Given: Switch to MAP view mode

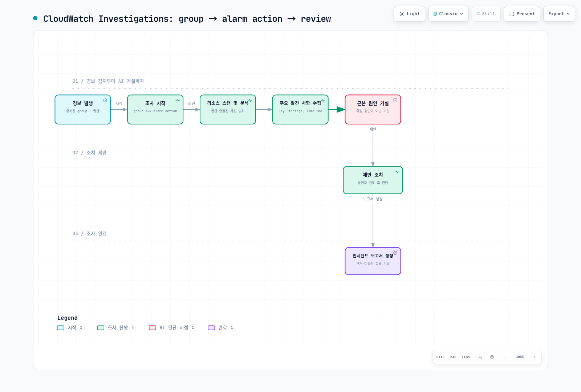Looking at the screenshot, I should [453, 357].
